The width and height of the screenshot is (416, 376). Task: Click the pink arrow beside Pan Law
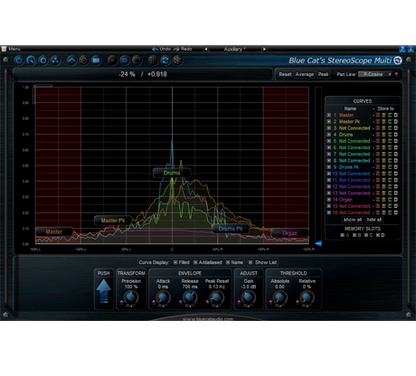tap(396, 74)
